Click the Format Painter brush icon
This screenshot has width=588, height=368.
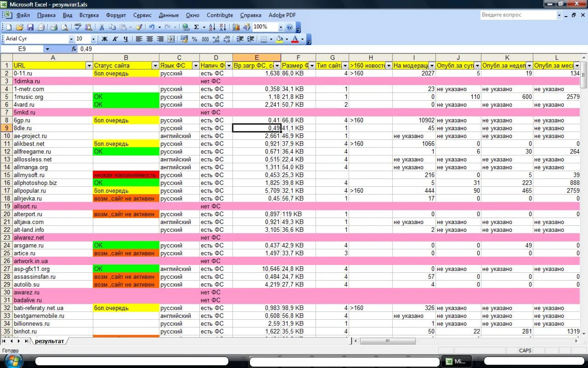139,27
